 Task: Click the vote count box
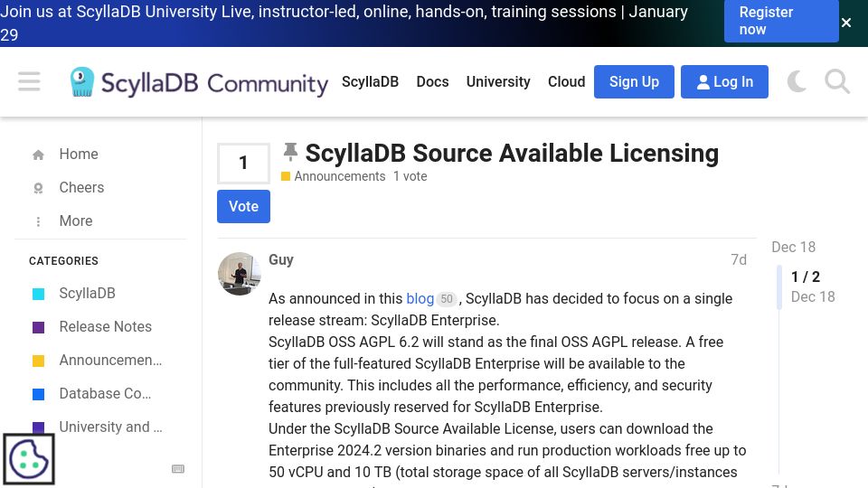click(243, 163)
